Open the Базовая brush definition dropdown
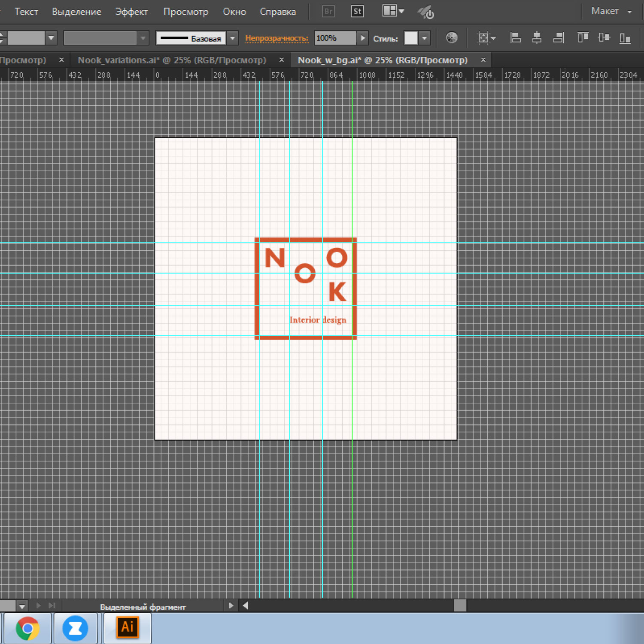The image size is (644, 644). [232, 38]
